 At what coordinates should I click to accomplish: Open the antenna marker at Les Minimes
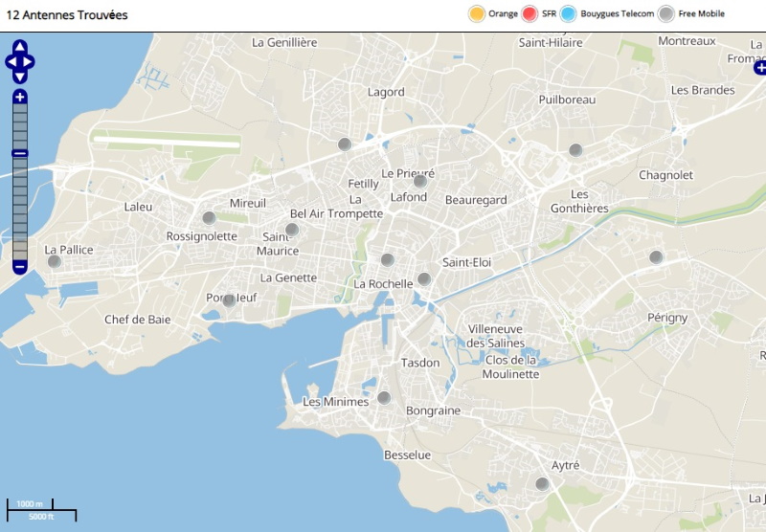(384, 398)
